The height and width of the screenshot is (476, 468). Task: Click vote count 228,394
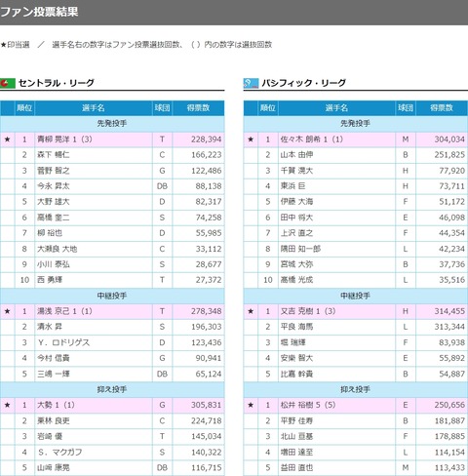point(207,139)
